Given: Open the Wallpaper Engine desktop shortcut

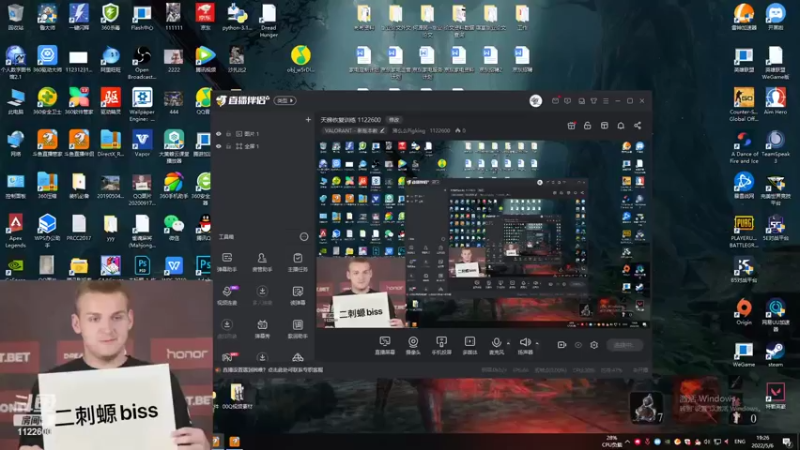Looking at the screenshot, I should point(142,104).
